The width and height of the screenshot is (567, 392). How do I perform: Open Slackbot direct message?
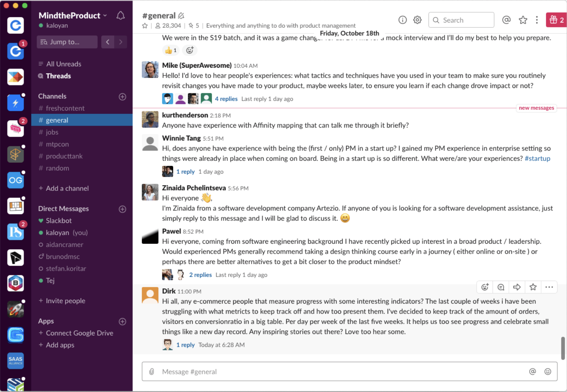coord(82,220)
